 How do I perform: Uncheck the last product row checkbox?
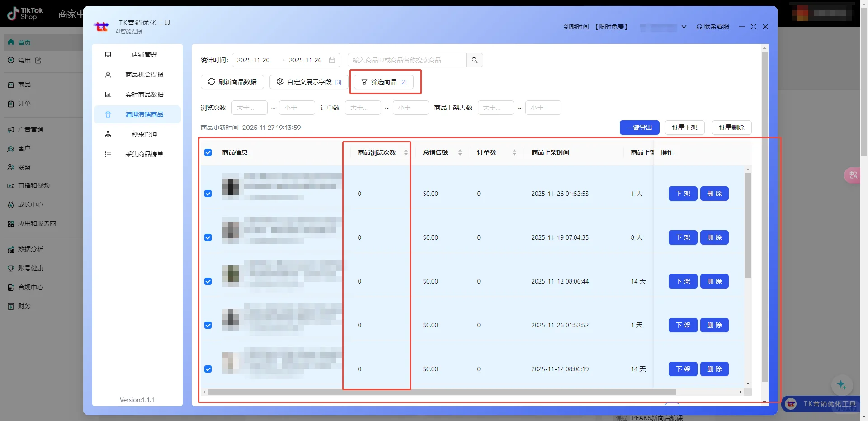208,369
